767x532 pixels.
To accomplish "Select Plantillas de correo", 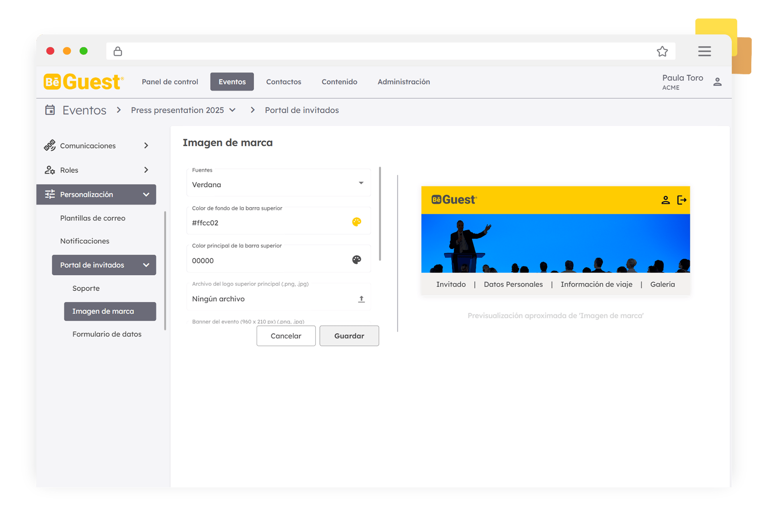I will 93,218.
